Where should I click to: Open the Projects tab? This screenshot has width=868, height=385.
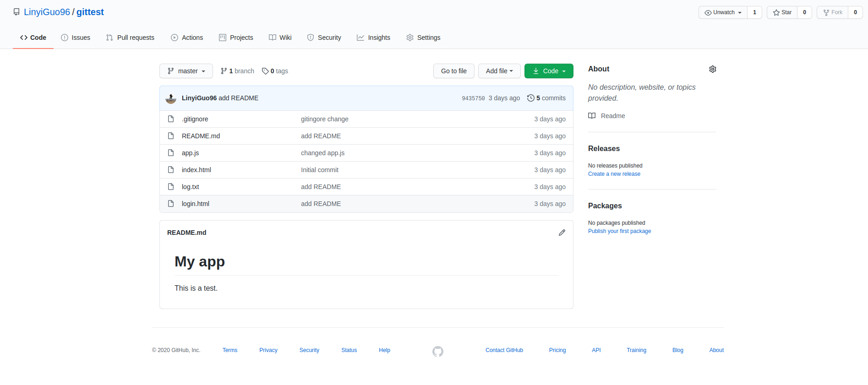click(236, 38)
